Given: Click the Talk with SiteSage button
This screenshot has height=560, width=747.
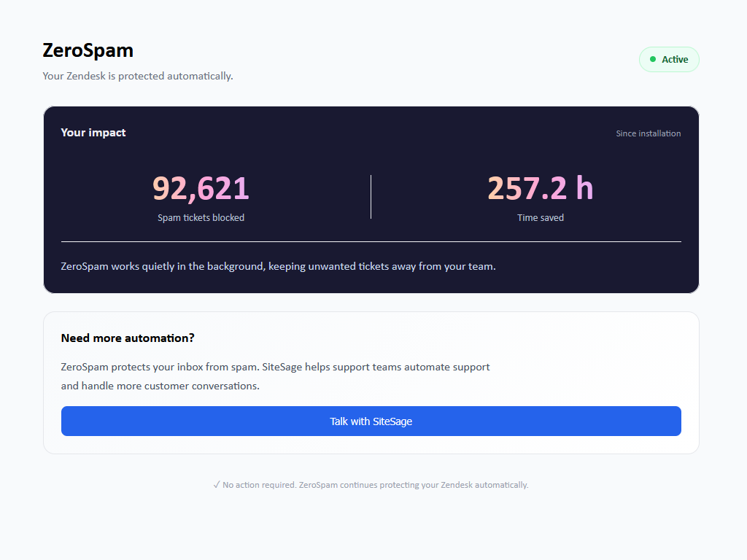Looking at the screenshot, I should [x=371, y=421].
